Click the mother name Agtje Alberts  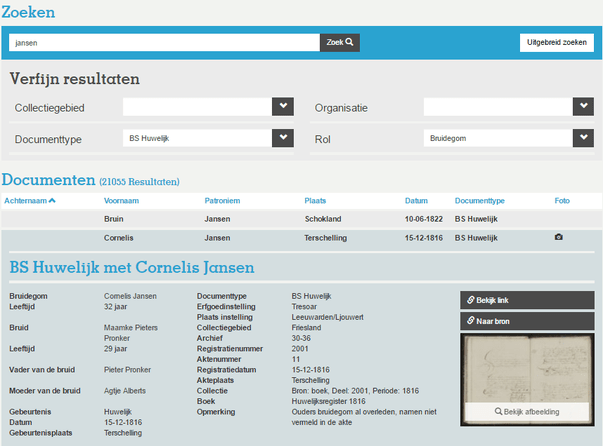125,391
